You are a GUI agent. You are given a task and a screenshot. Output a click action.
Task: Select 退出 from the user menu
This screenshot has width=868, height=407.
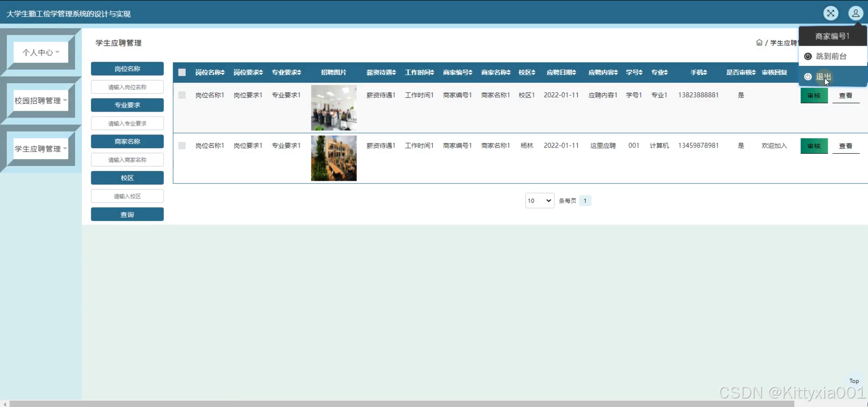tap(823, 77)
